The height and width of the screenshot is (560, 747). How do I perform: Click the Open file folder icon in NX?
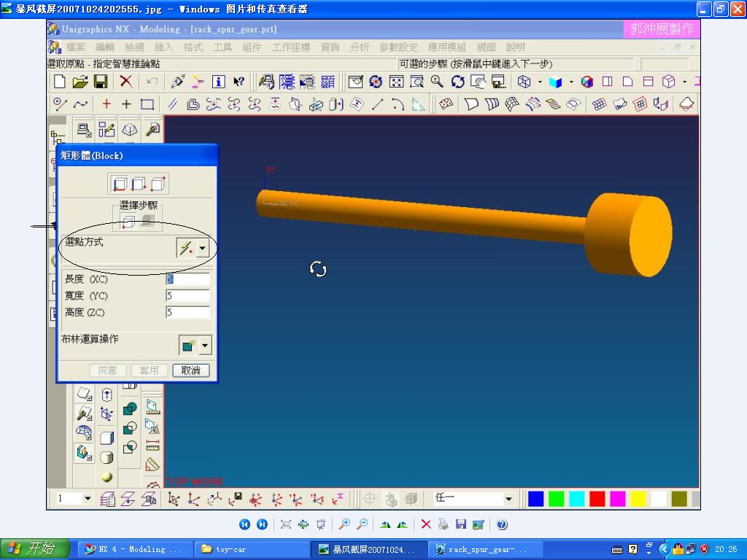coord(80,82)
